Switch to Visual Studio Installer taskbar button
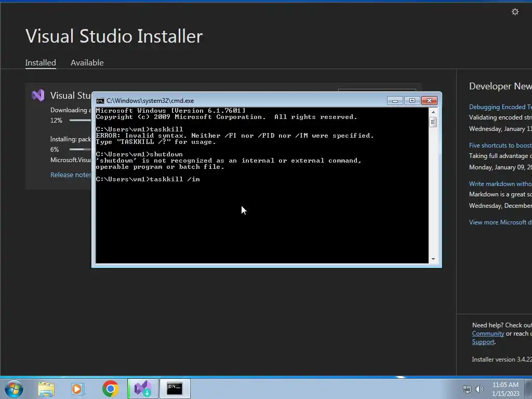 point(143,389)
